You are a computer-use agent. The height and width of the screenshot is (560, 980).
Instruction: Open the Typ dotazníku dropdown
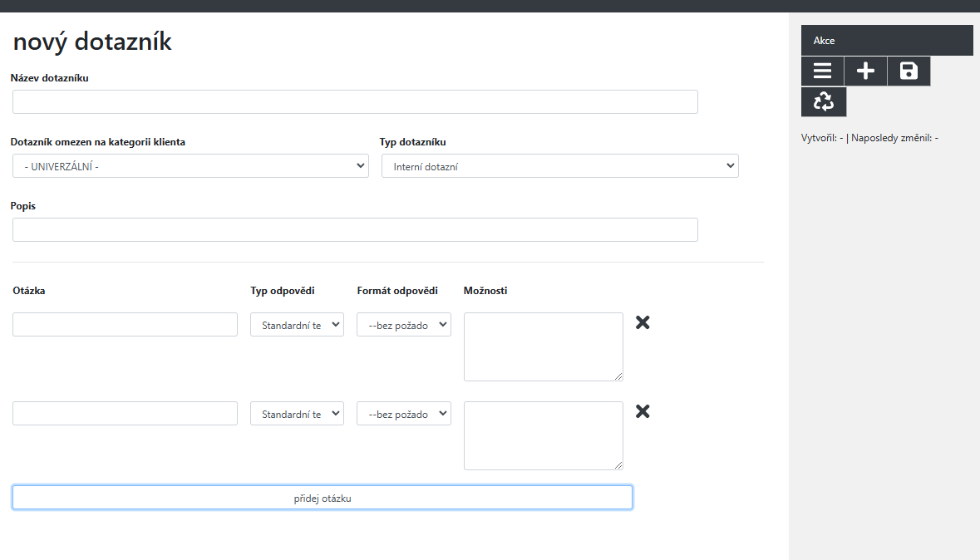pos(560,166)
